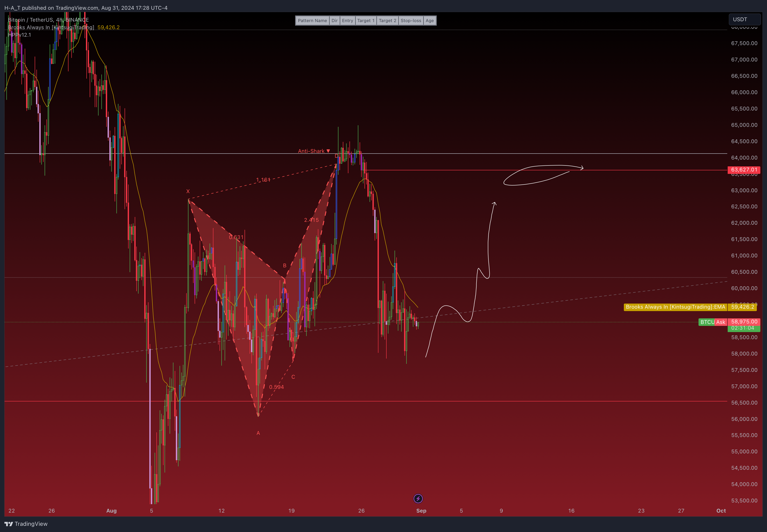Select the Pattern Name column header
767x532 pixels.
pyautogui.click(x=312, y=21)
